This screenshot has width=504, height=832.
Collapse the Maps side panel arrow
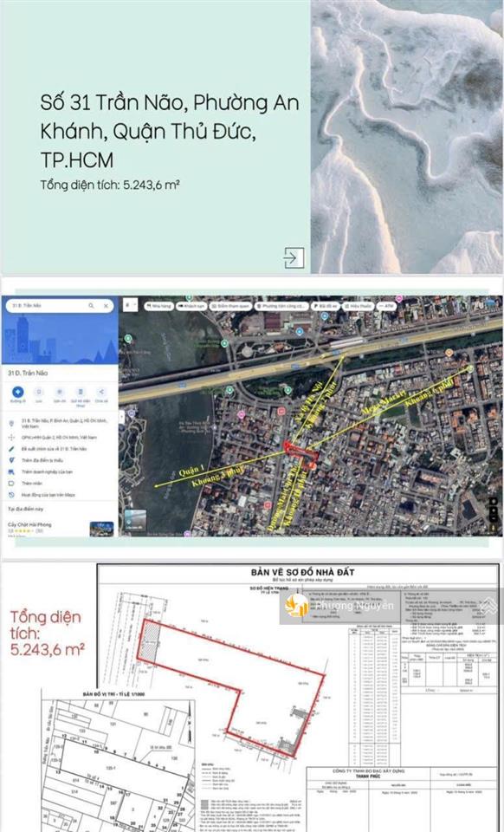121,417
